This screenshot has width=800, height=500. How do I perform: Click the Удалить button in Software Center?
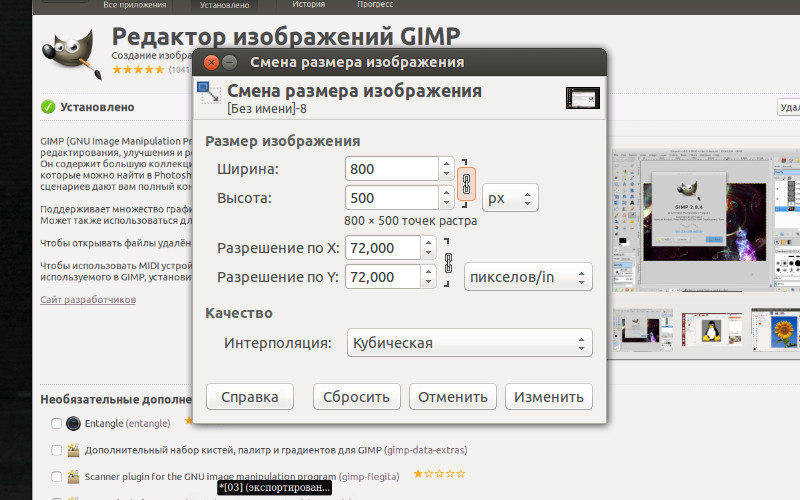[x=788, y=108]
